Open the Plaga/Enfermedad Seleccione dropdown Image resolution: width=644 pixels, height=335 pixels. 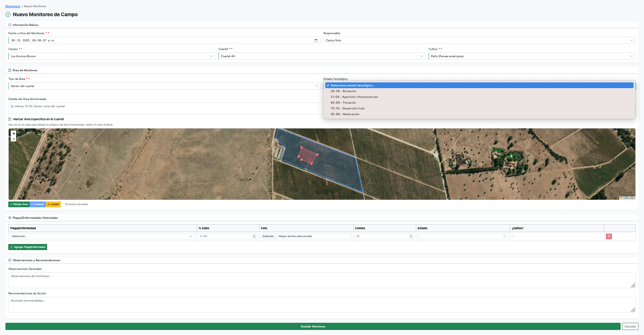(x=102, y=236)
